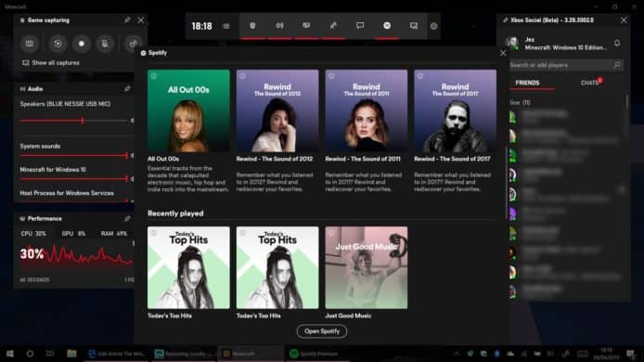644x362 pixels.
Task: Open the Action Center notification icon
Action: (631, 354)
